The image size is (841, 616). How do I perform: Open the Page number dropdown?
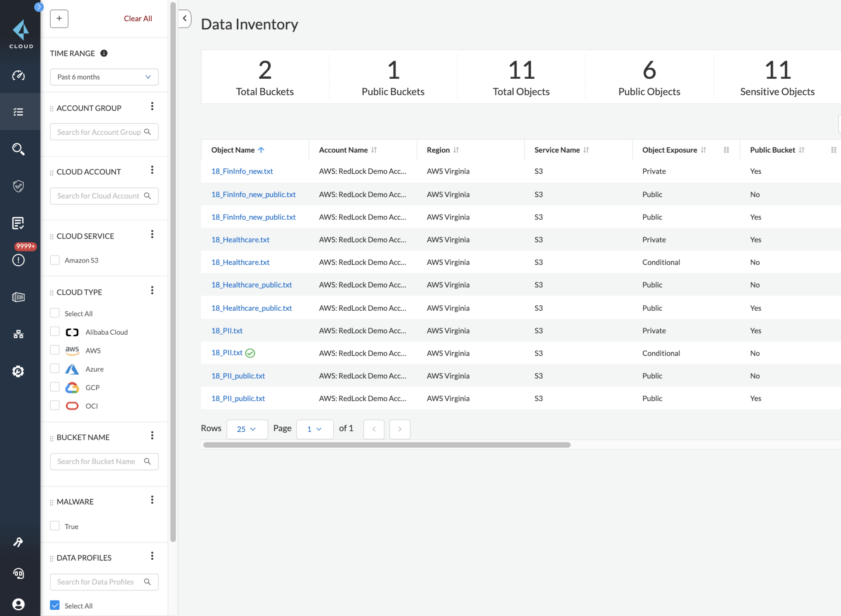pos(315,429)
